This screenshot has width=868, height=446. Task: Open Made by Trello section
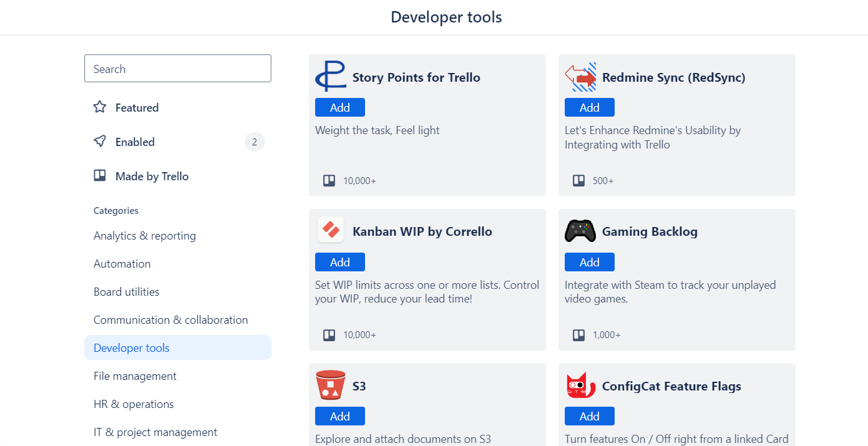[x=178, y=176]
